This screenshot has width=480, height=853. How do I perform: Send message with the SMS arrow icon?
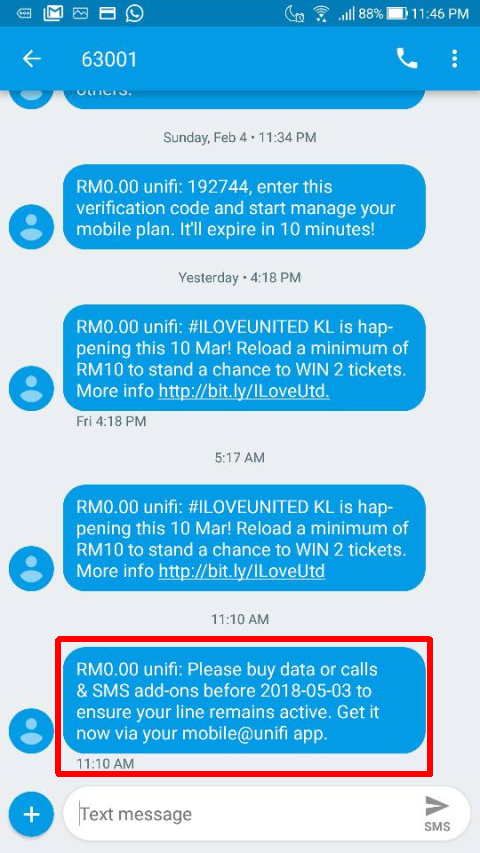(x=437, y=814)
